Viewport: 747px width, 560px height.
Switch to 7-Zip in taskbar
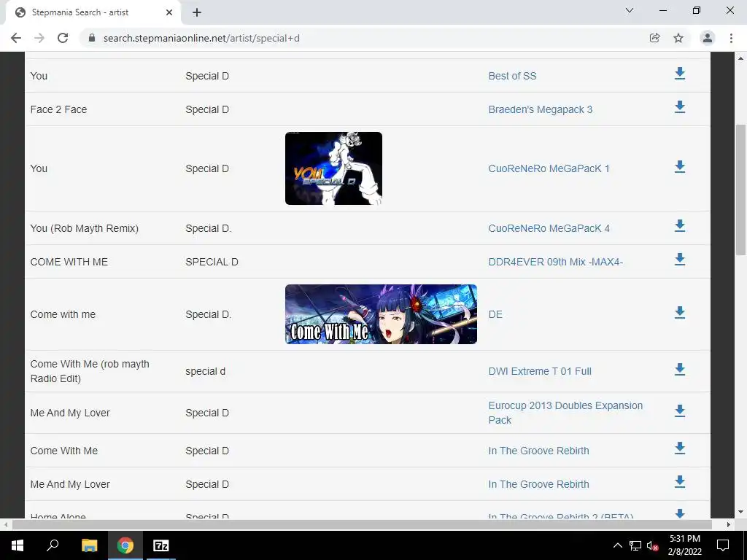click(161, 545)
